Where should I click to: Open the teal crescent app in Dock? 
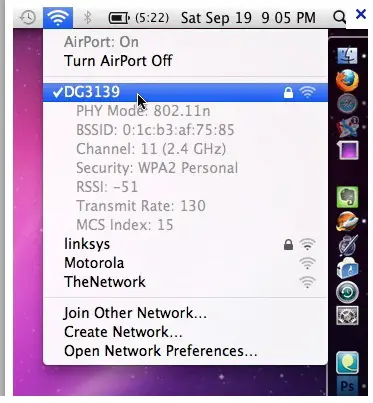347,363
